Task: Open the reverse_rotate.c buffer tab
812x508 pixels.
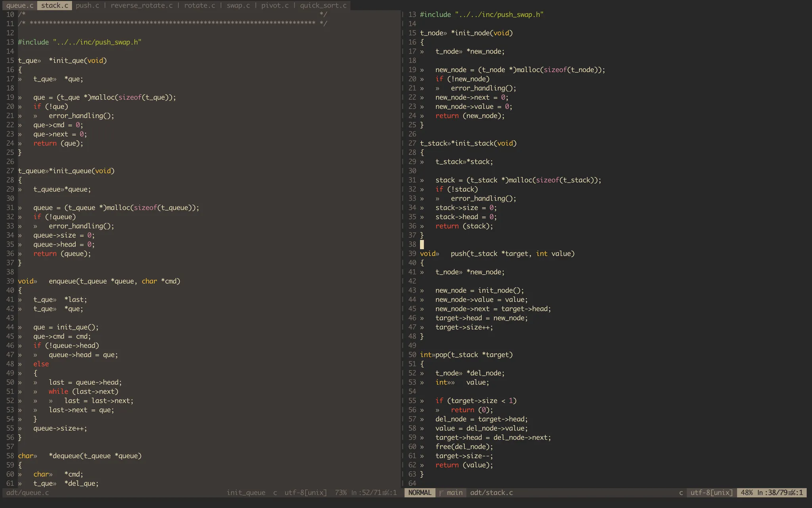Action: (x=142, y=6)
